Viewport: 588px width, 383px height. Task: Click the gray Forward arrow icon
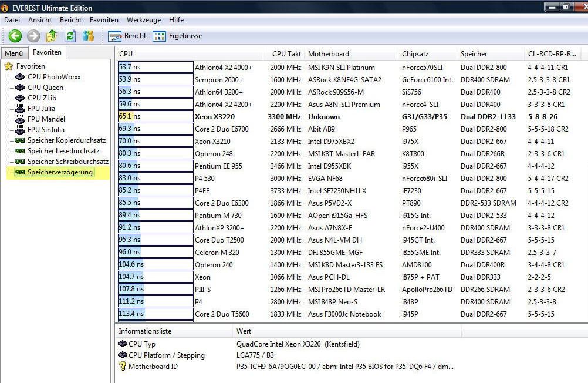coord(33,36)
